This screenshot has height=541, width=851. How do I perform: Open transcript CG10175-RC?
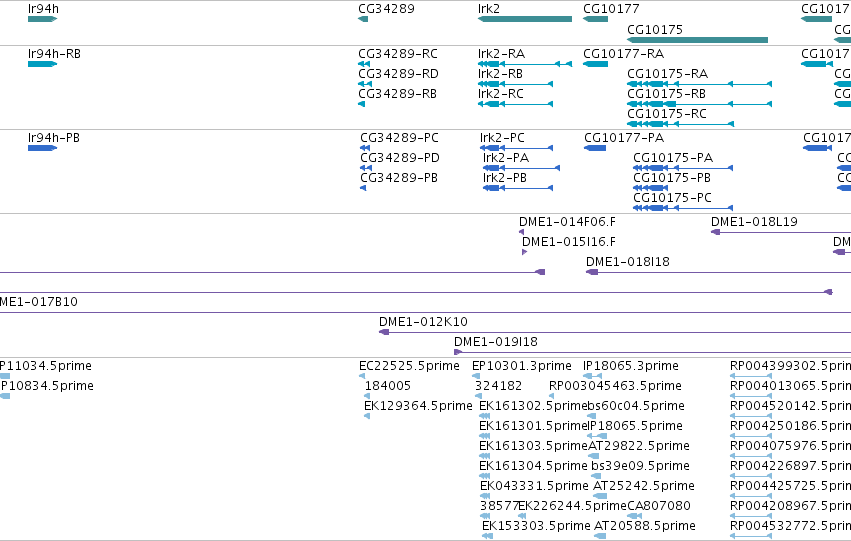681,124
